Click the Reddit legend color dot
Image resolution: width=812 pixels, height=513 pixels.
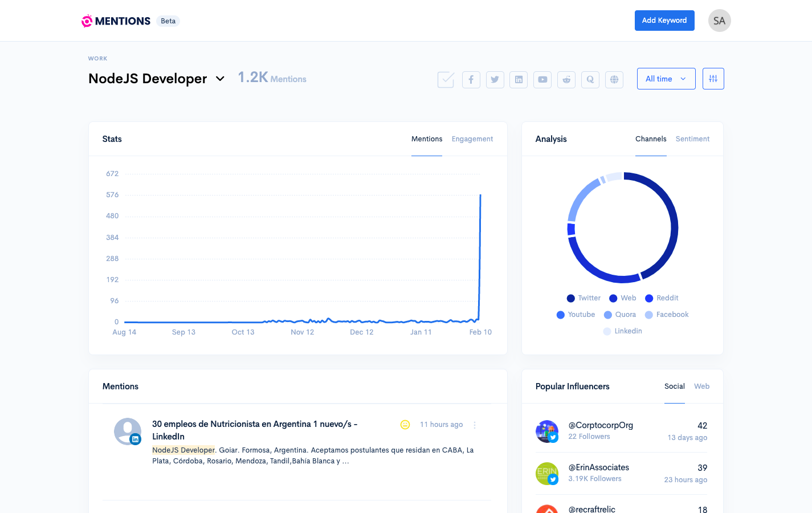click(x=649, y=298)
